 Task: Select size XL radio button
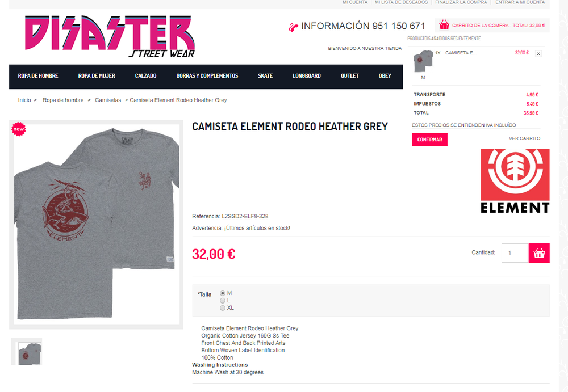coord(223,307)
